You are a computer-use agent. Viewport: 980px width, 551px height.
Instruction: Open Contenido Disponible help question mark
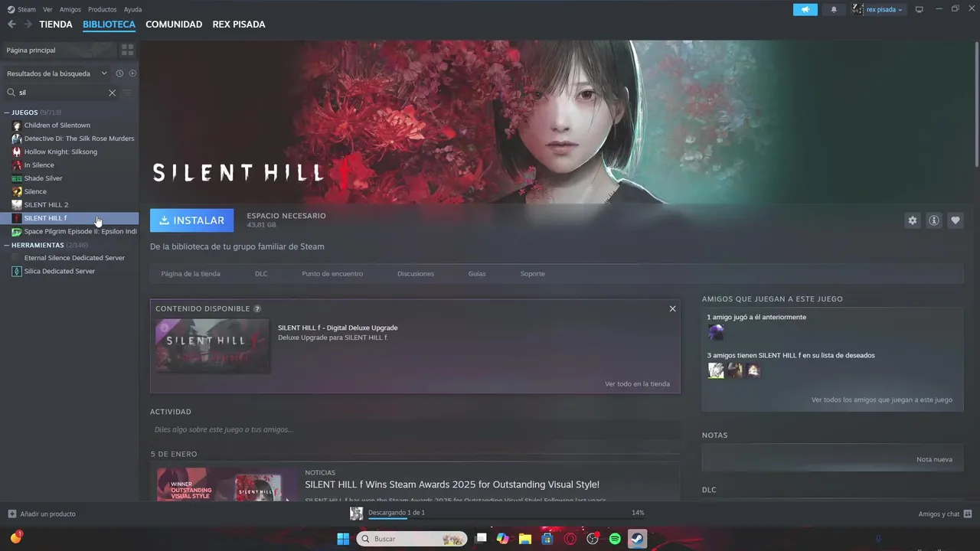[x=257, y=308]
